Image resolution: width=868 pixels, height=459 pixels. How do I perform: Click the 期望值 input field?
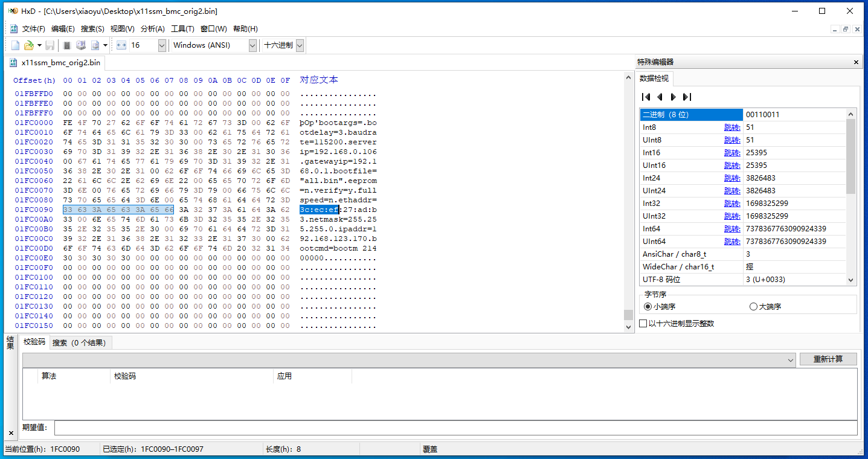pos(455,428)
